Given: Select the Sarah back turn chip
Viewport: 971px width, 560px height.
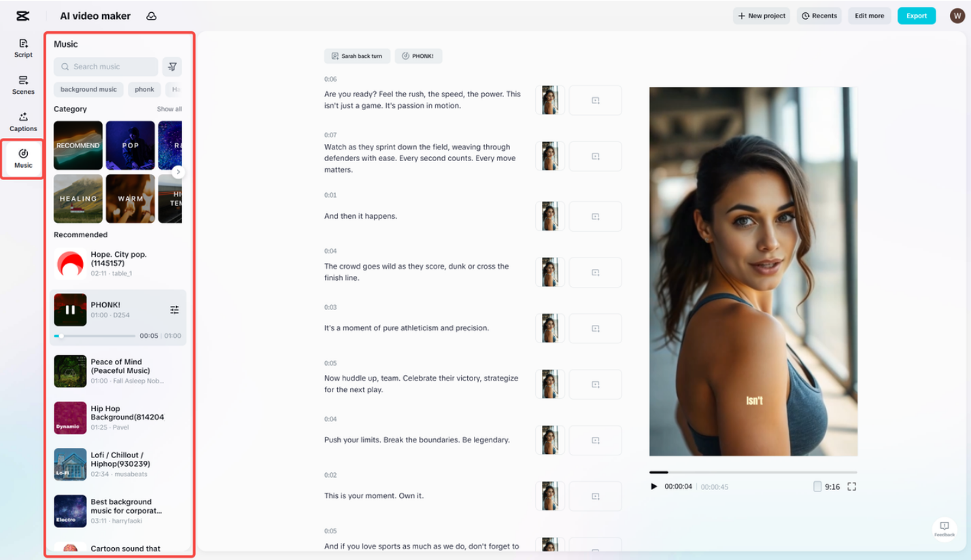Looking at the screenshot, I should point(357,56).
